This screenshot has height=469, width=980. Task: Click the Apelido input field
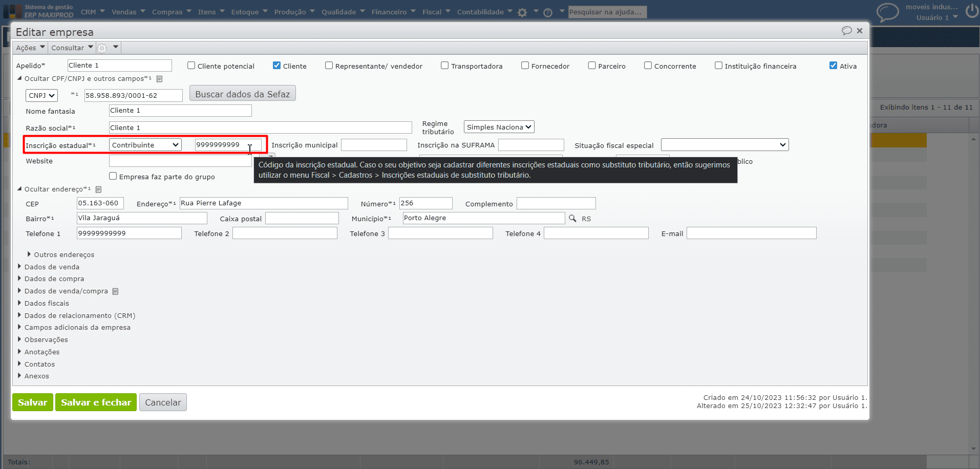(x=120, y=66)
